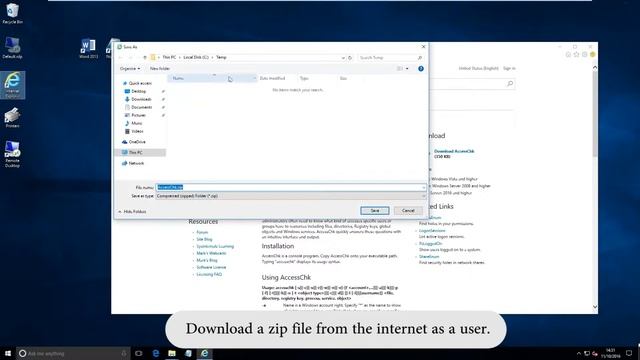Open the Action Center notification icon
The image size is (640, 360).
629,353
